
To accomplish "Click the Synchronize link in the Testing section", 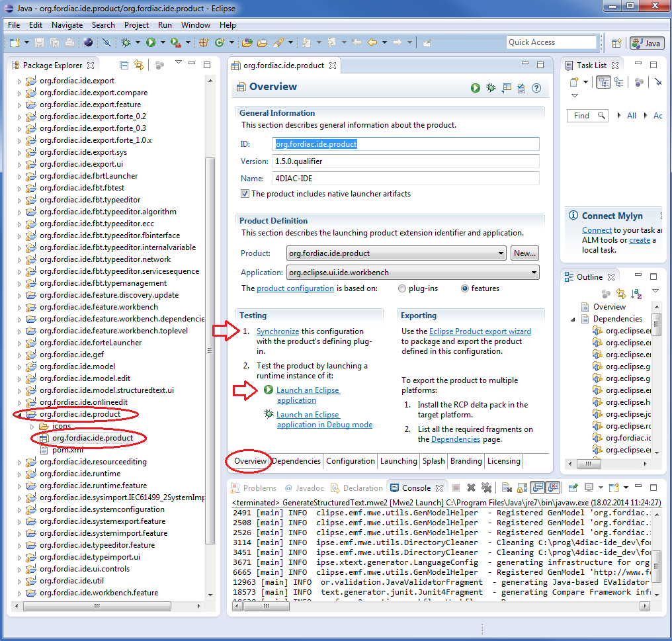I will pyautogui.click(x=278, y=331).
